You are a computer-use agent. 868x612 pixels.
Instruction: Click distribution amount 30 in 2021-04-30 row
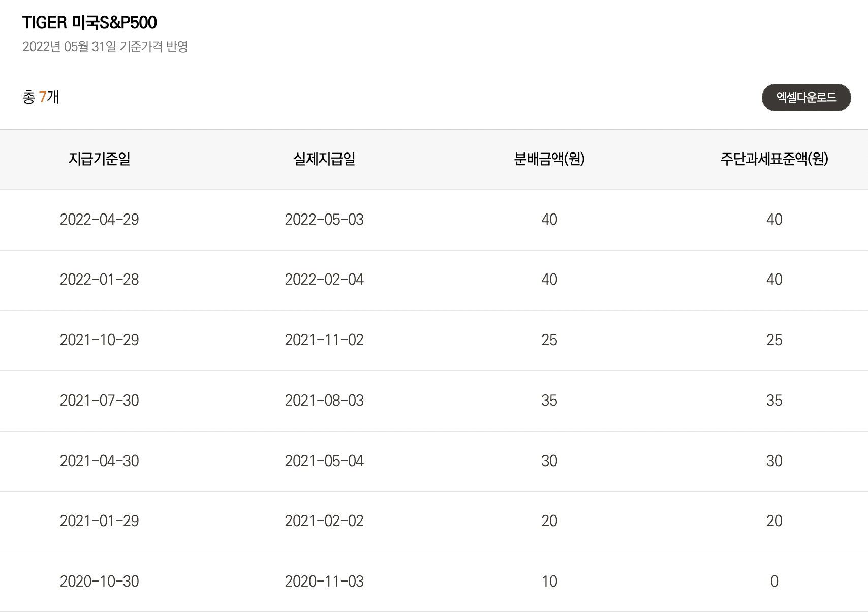point(549,461)
